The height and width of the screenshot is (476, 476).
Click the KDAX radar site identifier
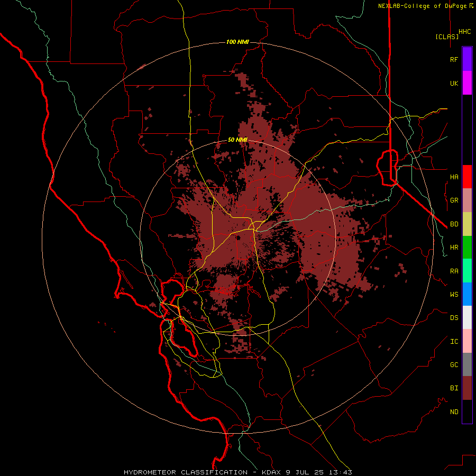point(271,472)
